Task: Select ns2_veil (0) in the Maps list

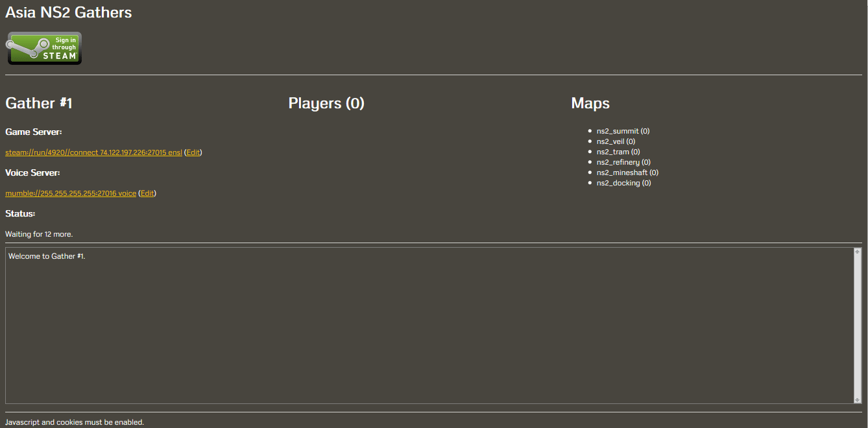Action: pos(616,141)
